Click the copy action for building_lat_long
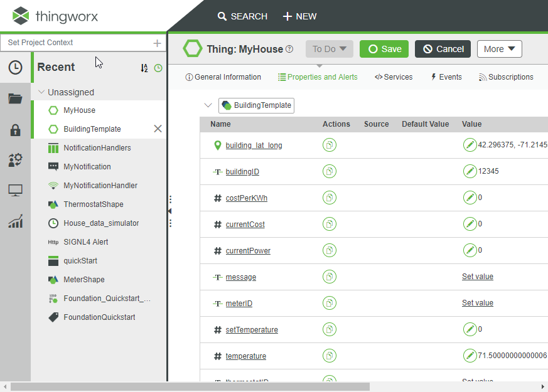 [x=329, y=145]
